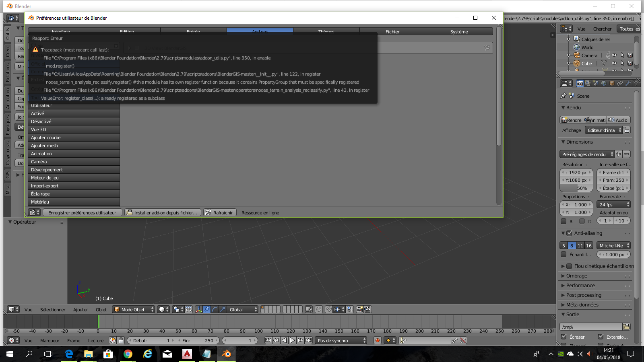
Task: Click the proportional editing circle icon
Action: click(319, 309)
